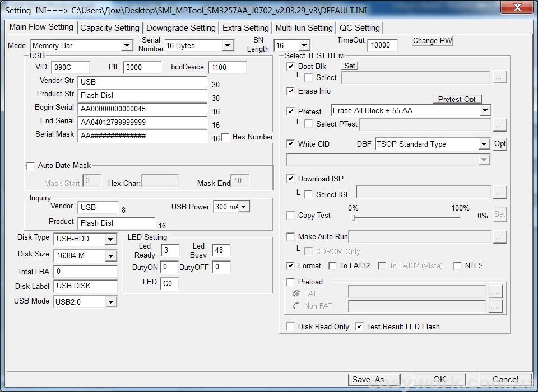Click the Begin Serial input field
This screenshot has height=392, width=538.
[142, 109]
